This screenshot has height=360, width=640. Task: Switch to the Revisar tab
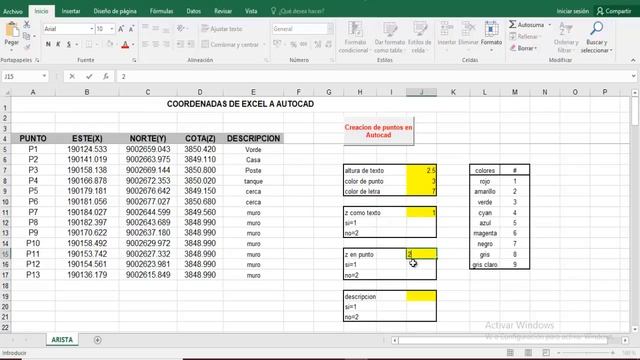223,11
